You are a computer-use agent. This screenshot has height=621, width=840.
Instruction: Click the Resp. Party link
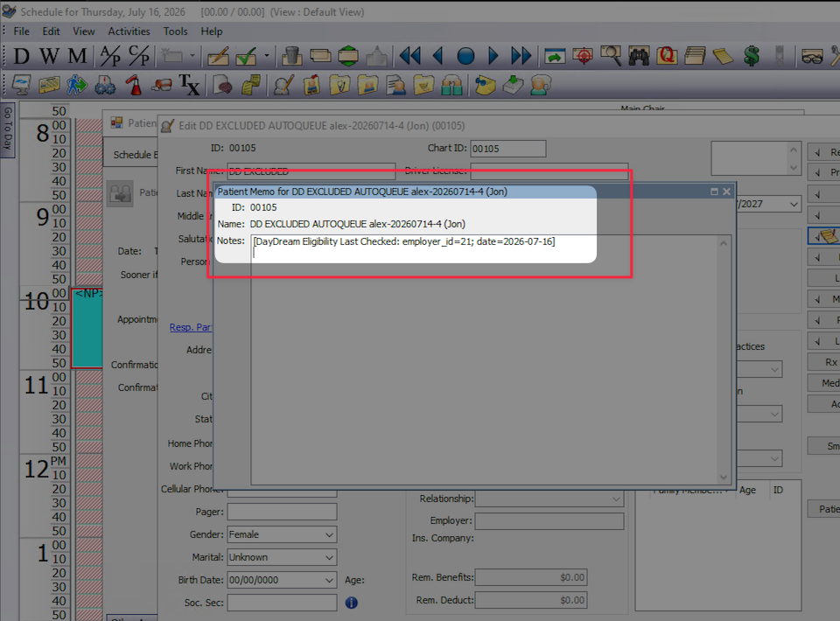pos(191,327)
